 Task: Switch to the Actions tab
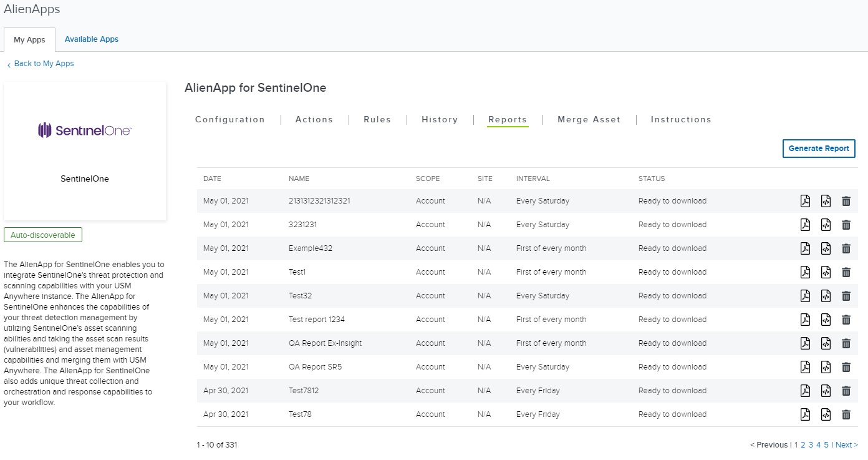click(x=314, y=119)
